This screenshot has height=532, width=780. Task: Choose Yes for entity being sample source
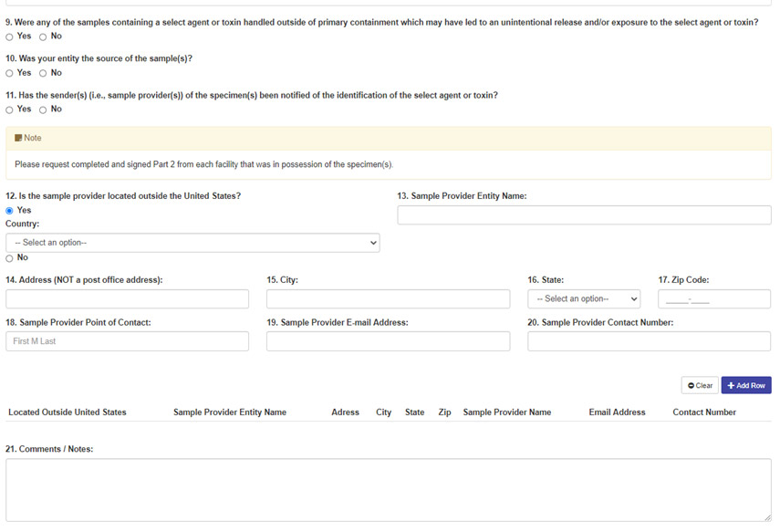[9, 73]
